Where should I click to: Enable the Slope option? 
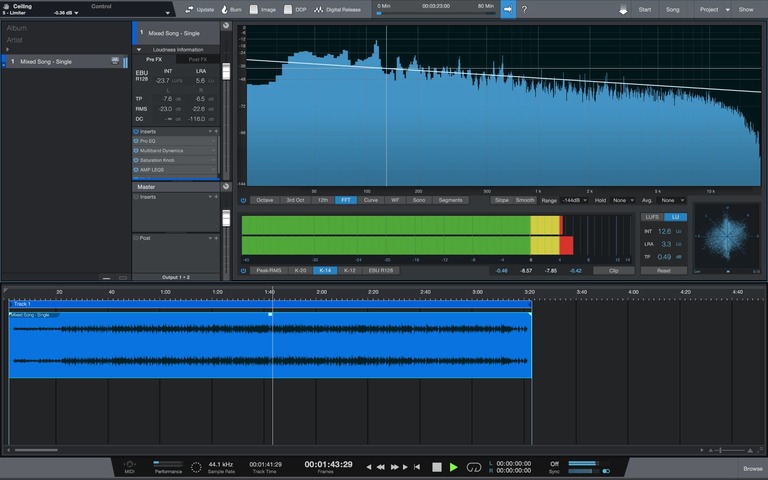click(502, 200)
